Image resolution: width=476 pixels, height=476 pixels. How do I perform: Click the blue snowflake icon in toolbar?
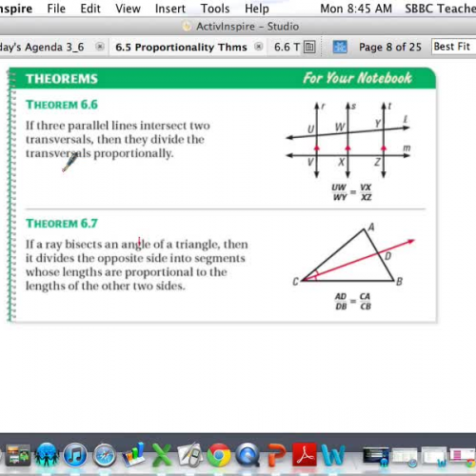[340, 47]
